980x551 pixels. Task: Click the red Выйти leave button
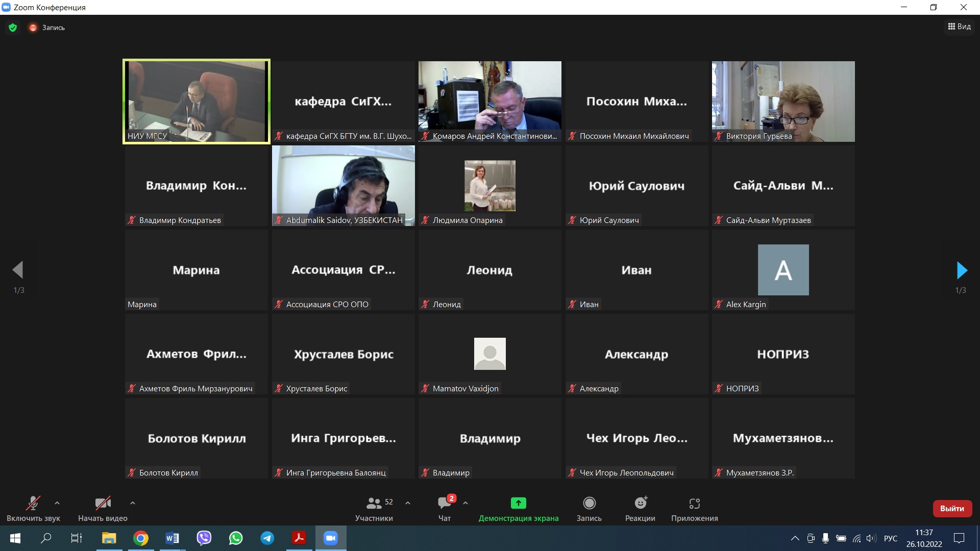[x=952, y=509]
